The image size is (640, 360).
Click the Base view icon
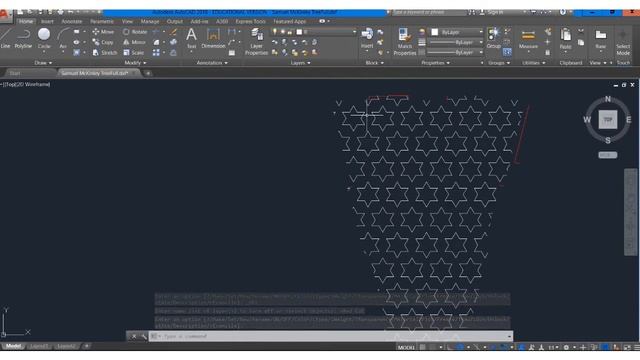600,39
